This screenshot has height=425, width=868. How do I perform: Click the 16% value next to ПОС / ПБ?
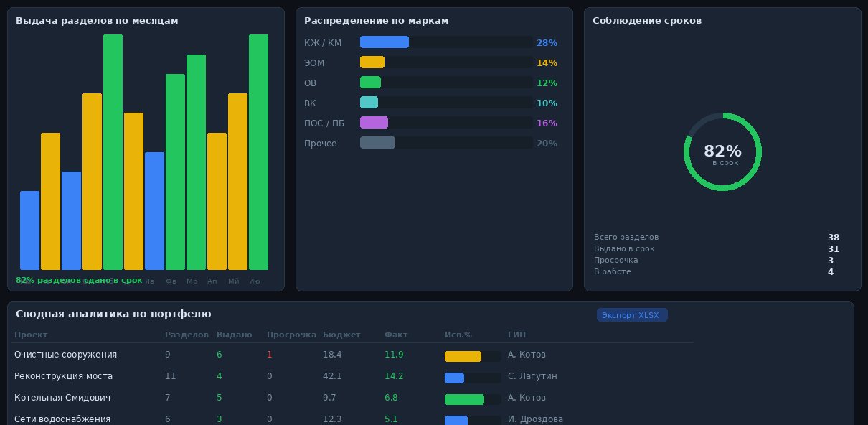pos(547,123)
